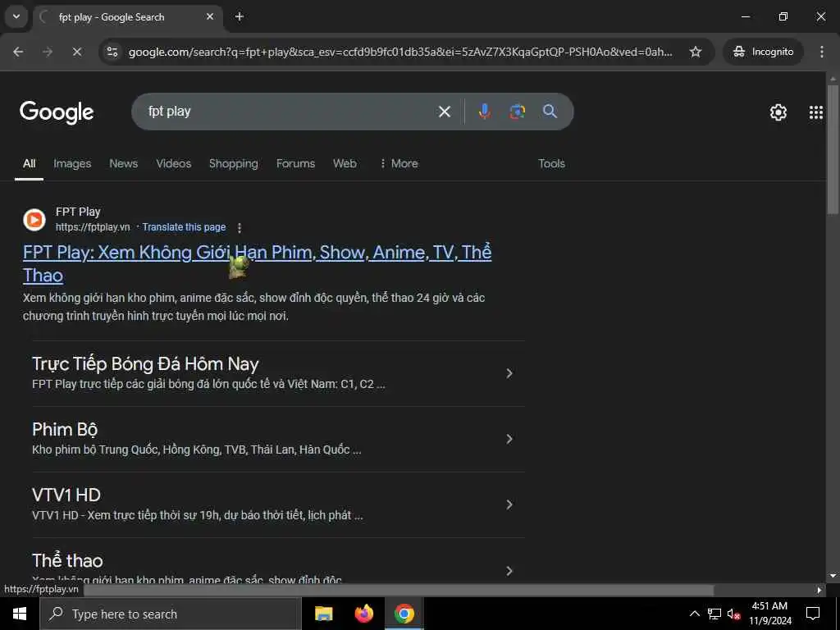Viewport: 840px width, 630px height.
Task: Open the tab search dropdown arrow
Action: 16,16
